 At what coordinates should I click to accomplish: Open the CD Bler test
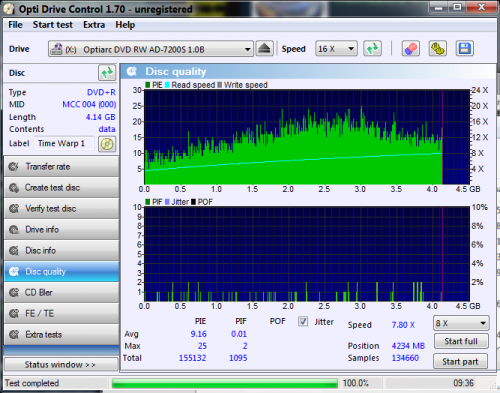[62, 292]
